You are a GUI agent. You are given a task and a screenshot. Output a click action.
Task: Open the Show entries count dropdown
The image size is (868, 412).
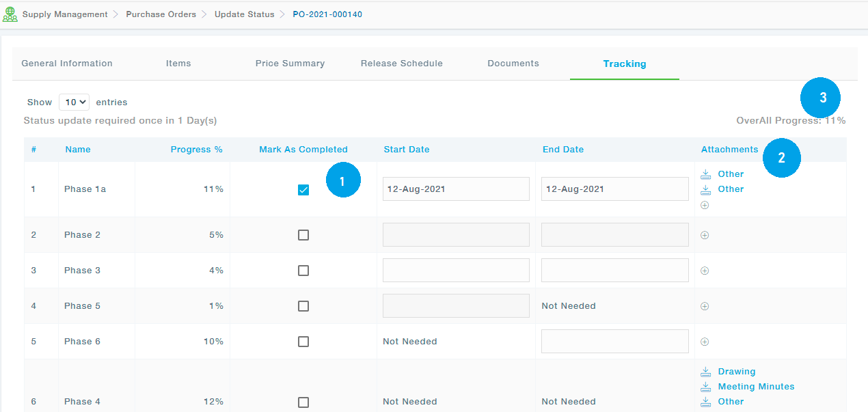pyautogui.click(x=74, y=102)
